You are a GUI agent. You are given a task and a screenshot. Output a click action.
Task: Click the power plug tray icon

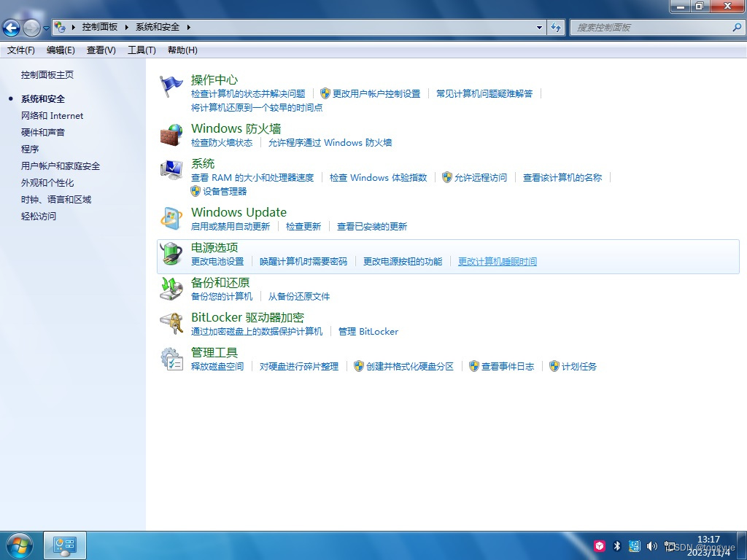tap(670, 545)
